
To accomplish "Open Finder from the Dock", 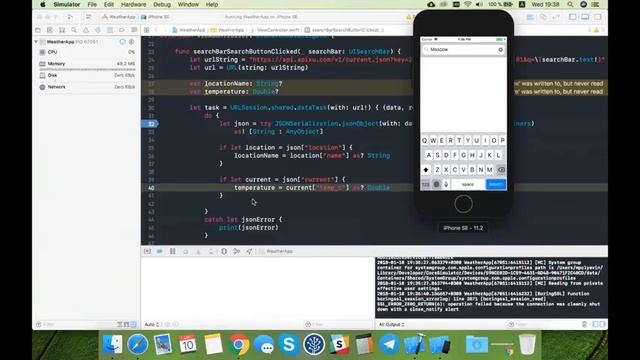I will [112, 344].
